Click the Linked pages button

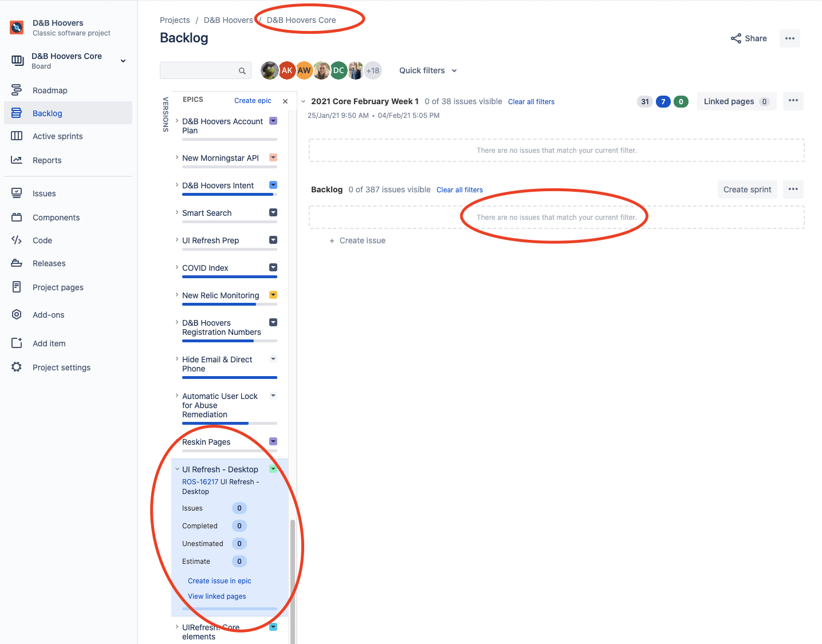[x=737, y=101]
